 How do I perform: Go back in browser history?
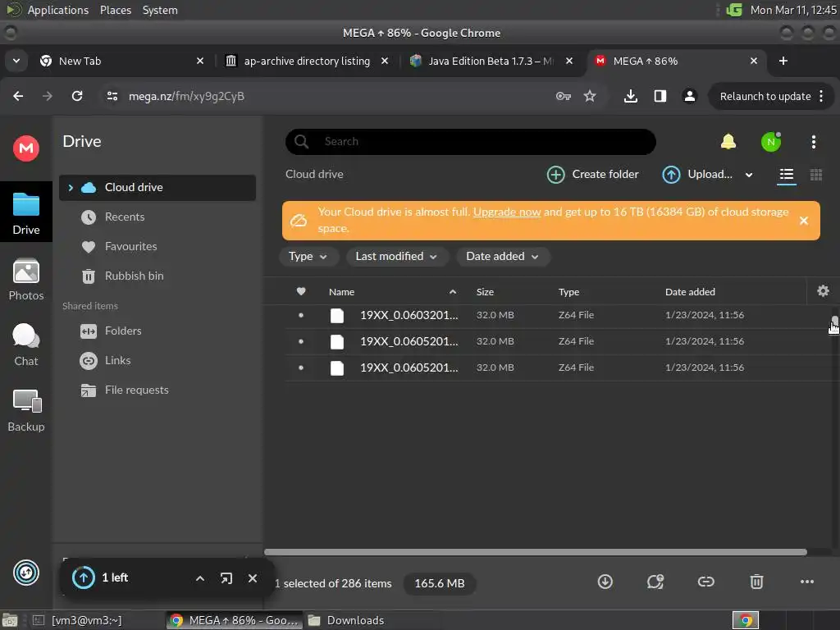(x=18, y=96)
